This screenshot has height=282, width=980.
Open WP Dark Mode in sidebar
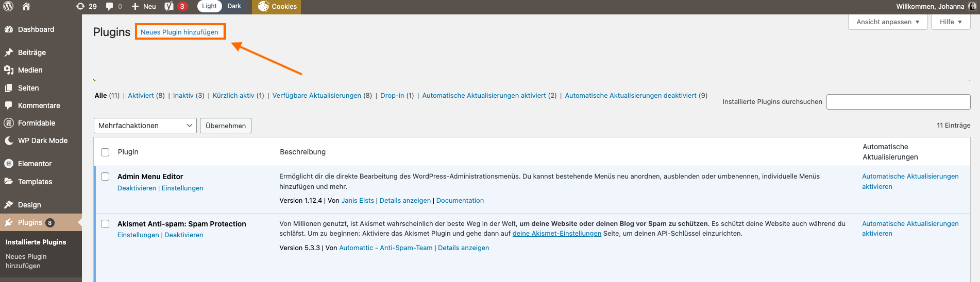tap(42, 140)
